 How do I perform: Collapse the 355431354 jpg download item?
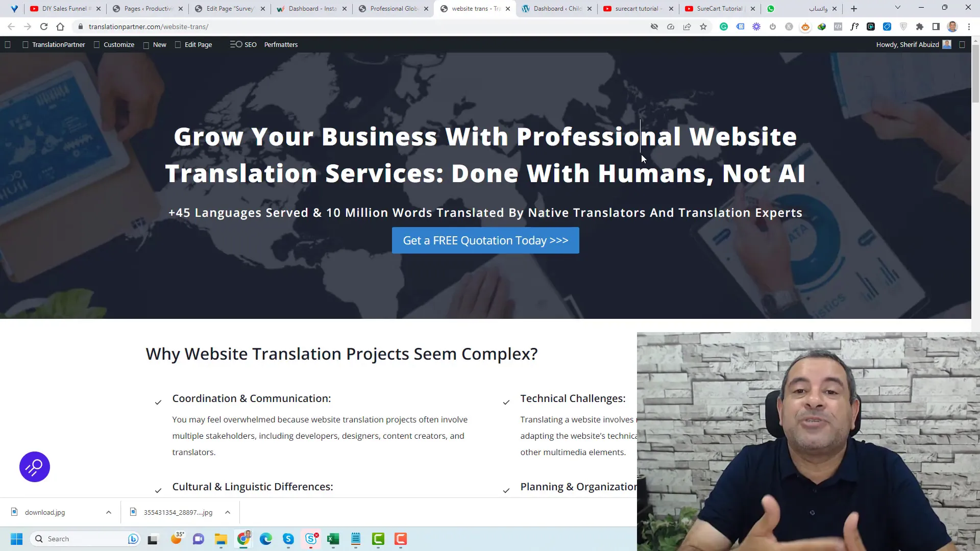tap(228, 512)
